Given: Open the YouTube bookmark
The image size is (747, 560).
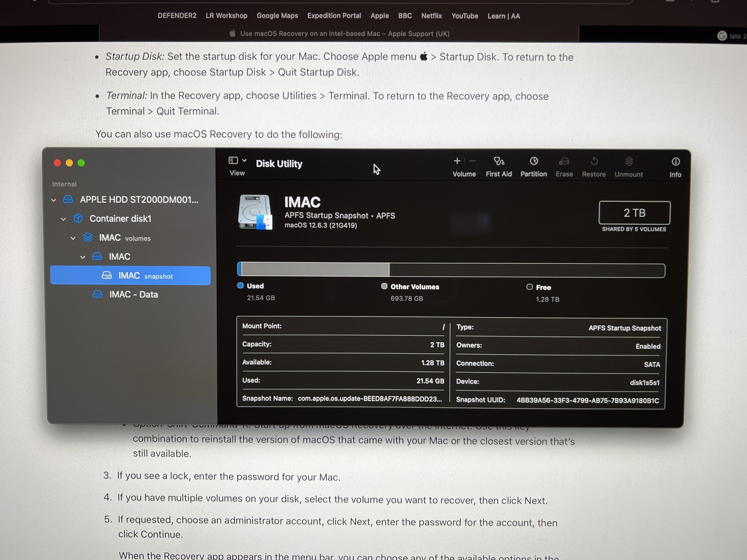Looking at the screenshot, I should tap(464, 16).
